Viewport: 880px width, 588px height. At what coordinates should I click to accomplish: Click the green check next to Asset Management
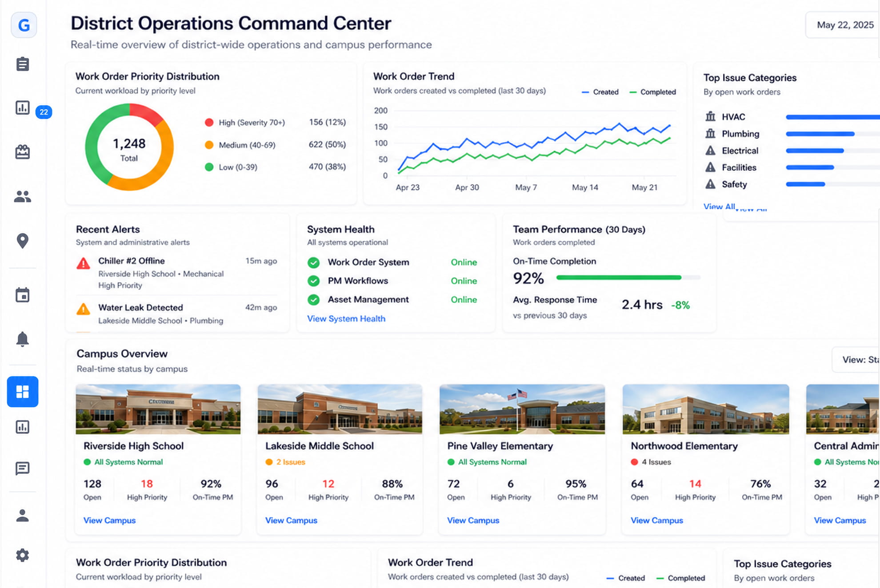(314, 300)
